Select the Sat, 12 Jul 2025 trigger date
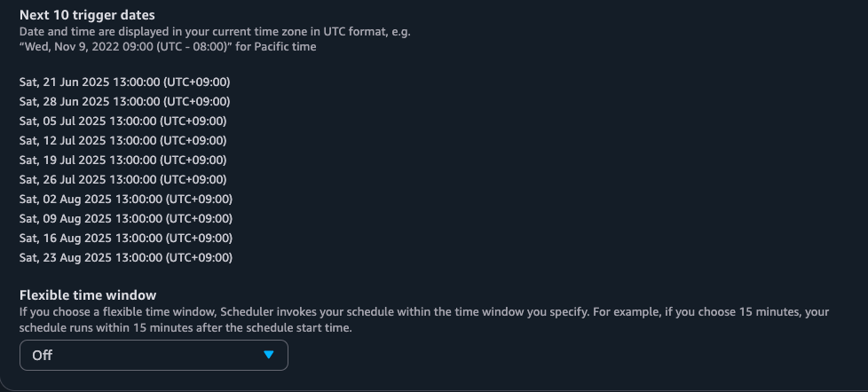Screen dimensions: 868x392 pyautogui.click(x=122, y=140)
